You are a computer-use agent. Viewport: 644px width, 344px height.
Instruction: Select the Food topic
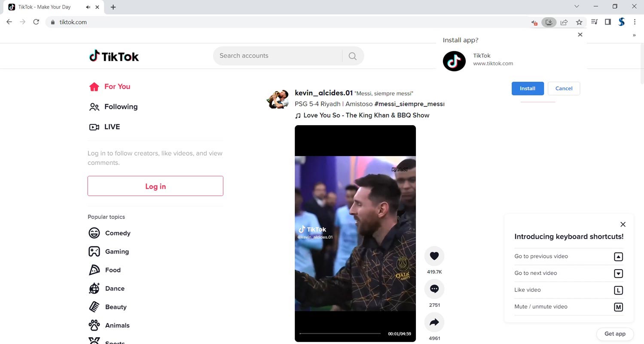pyautogui.click(x=113, y=270)
